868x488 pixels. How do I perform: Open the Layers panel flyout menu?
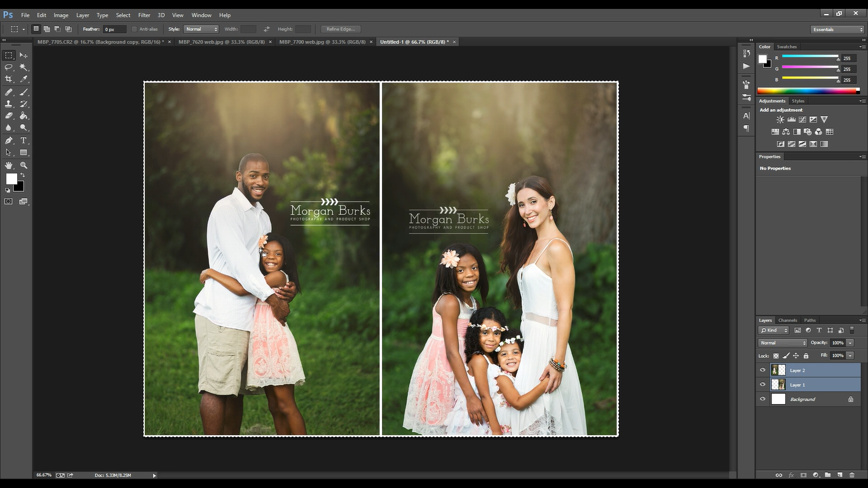coord(862,320)
